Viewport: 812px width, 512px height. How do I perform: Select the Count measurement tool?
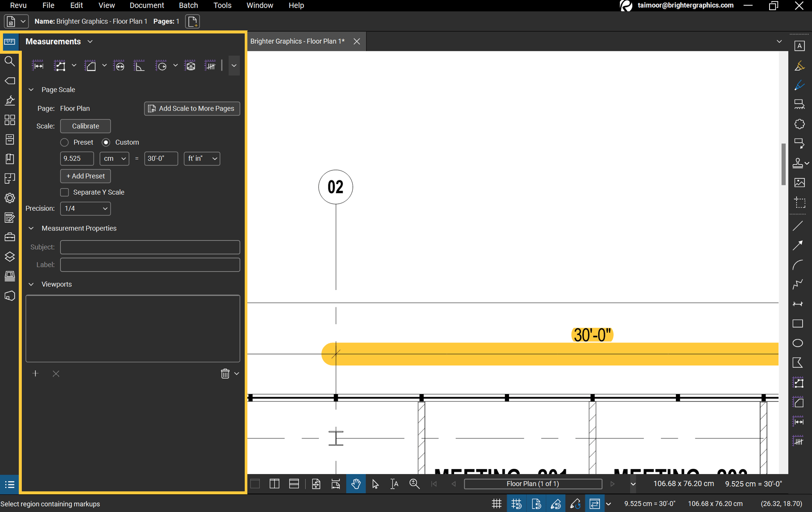pos(210,65)
